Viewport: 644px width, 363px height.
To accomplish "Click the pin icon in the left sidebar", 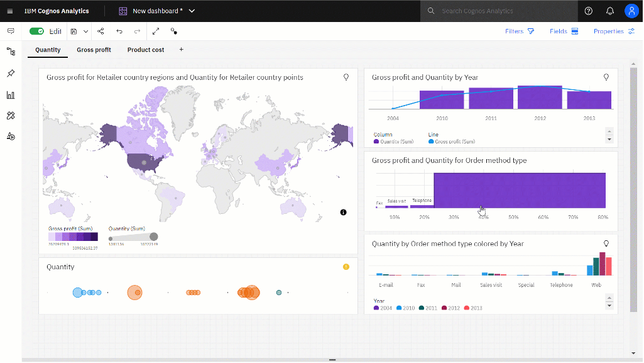I will click(10, 73).
